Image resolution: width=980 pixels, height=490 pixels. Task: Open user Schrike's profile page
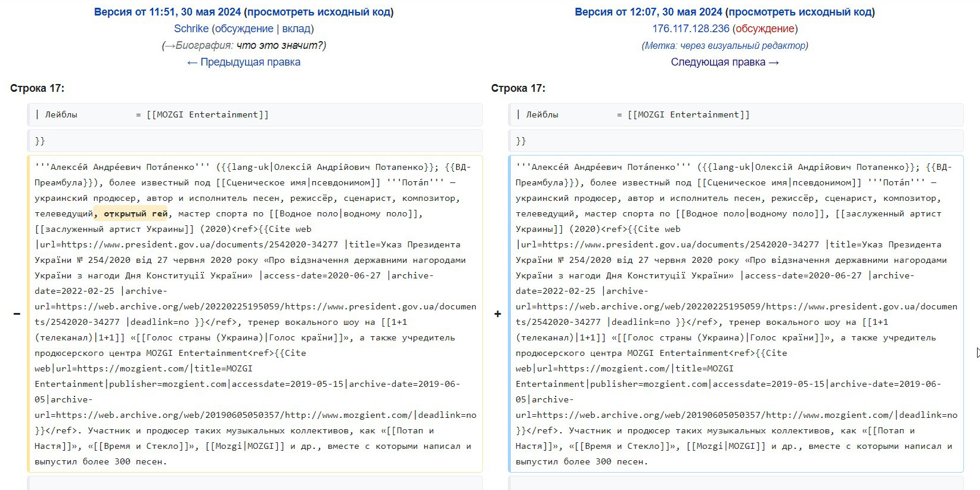click(x=191, y=29)
